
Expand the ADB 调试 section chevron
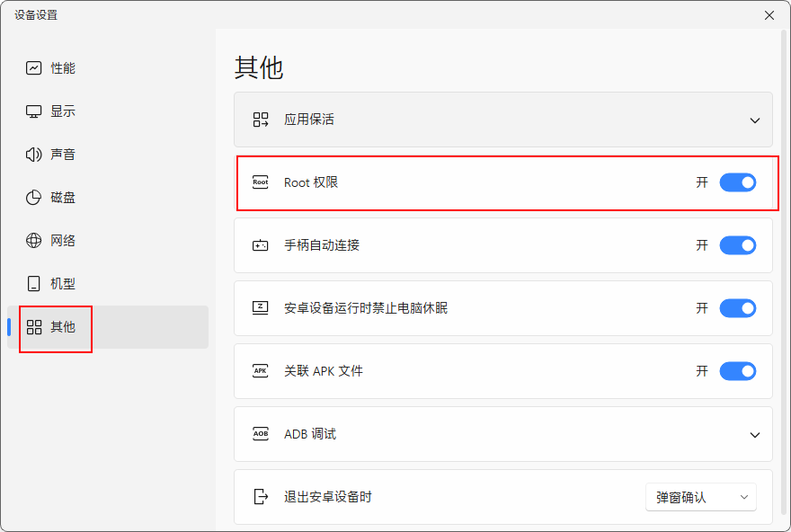point(755,435)
